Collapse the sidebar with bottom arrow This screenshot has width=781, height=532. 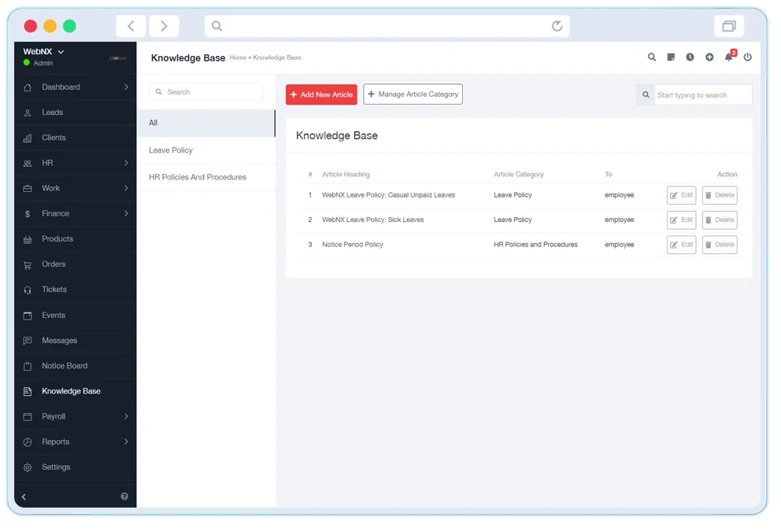pyautogui.click(x=24, y=497)
